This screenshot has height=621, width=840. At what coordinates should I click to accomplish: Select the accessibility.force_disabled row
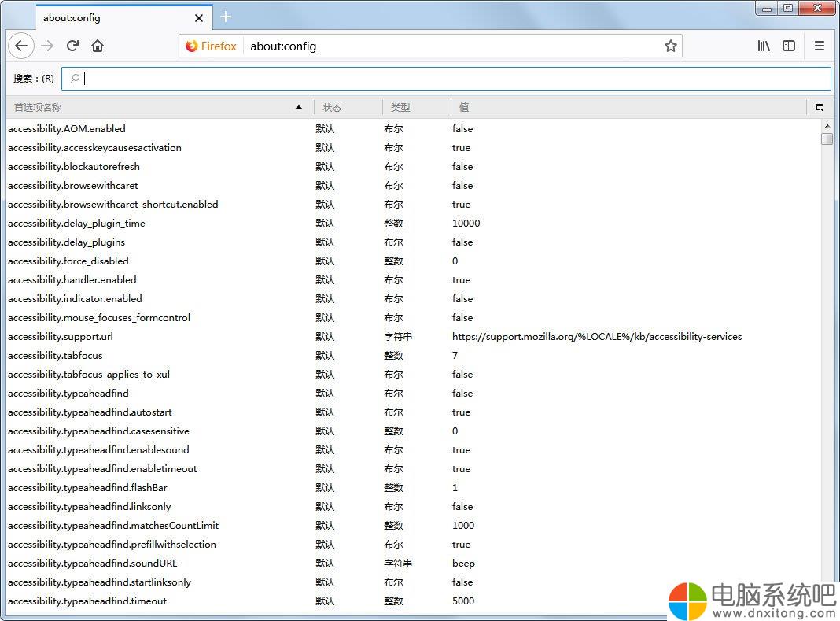413,261
